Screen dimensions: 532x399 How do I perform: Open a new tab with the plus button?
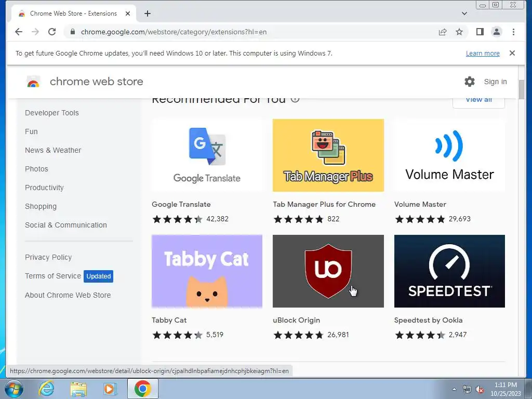click(147, 14)
